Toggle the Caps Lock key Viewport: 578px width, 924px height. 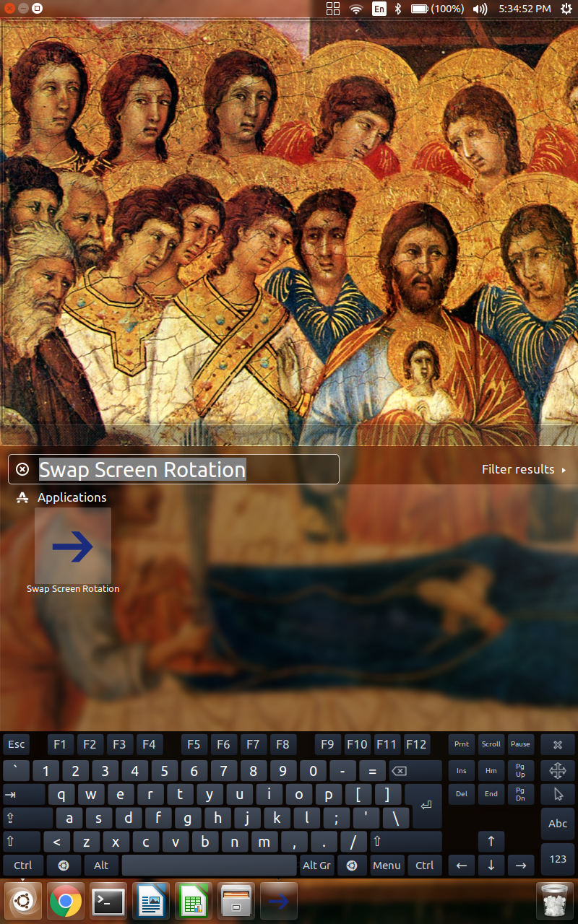[x=27, y=818]
